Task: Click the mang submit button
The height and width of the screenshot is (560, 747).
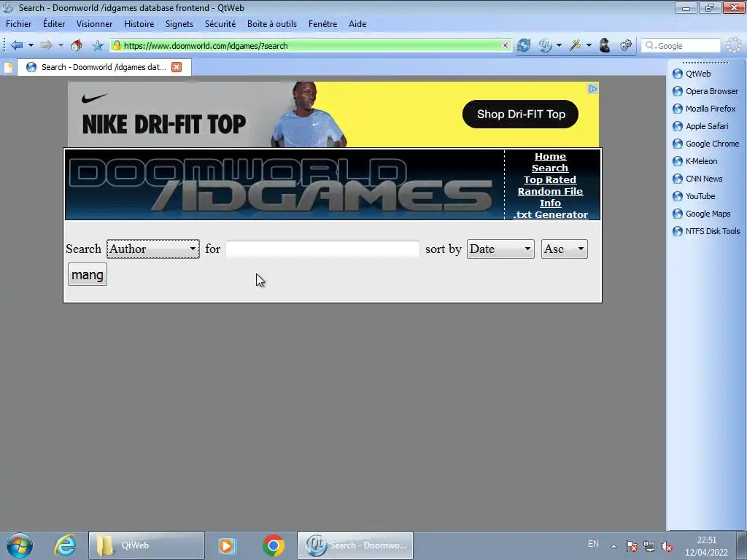Action: [x=88, y=274]
